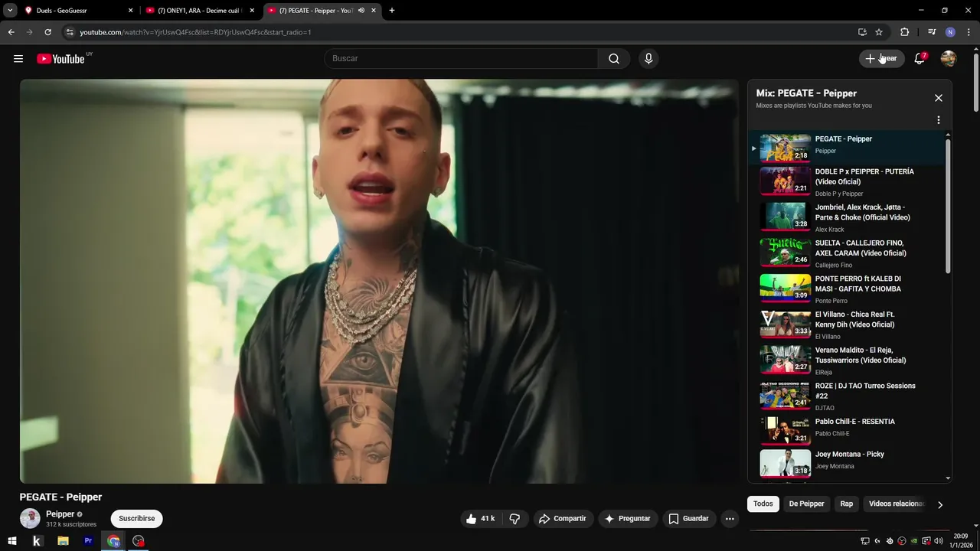
Task: View site information icon in address bar
Action: point(70,32)
